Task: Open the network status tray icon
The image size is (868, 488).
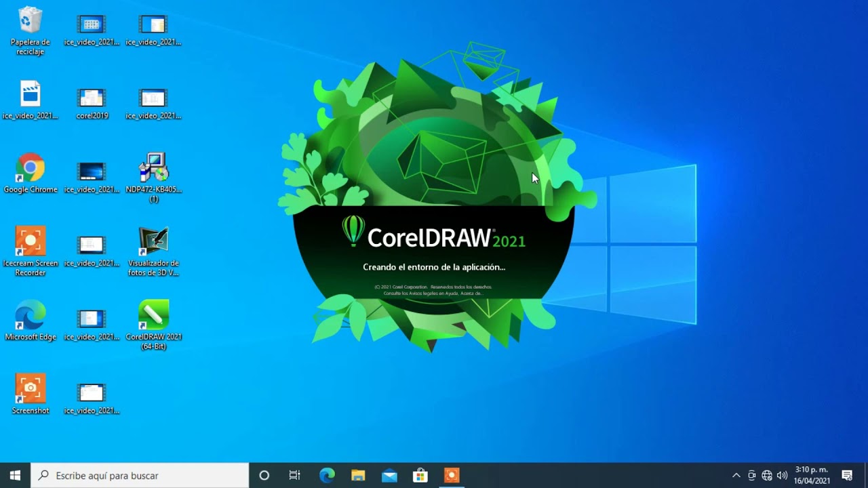Action: coord(767,475)
